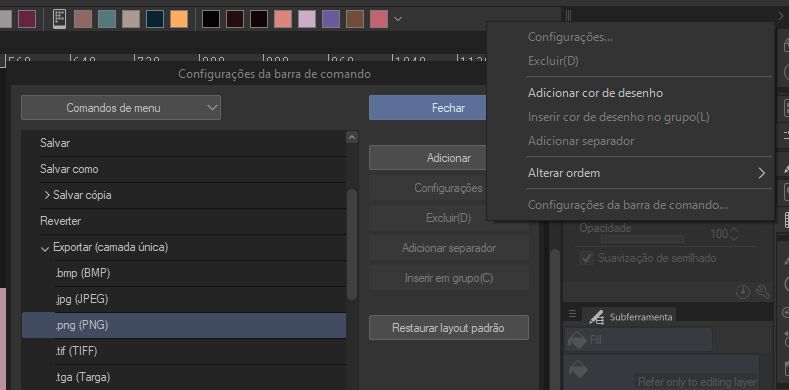Pick the lavender color swatch
The width and height of the screenshot is (789, 390).
pos(307,19)
